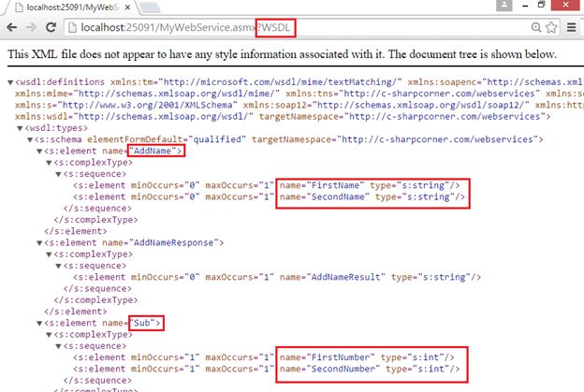Image resolution: width=584 pixels, height=392 pixels.
Task: Collapse the AddNameResponse element node
Action: tap(39, 243)
